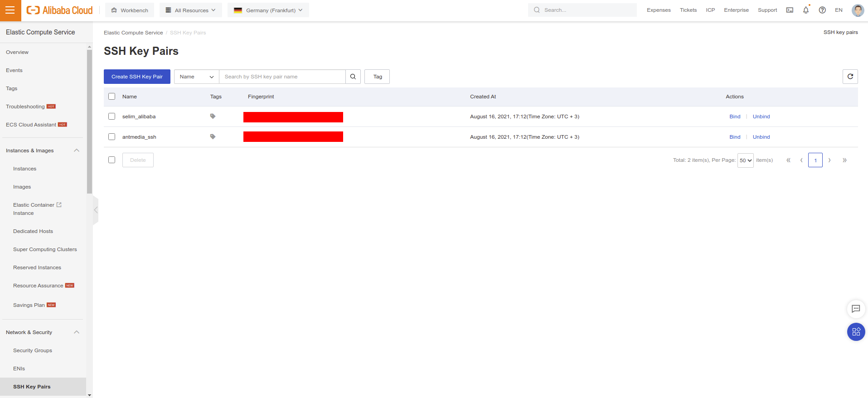Image resolution: width=868 pixels, height=398 pixels.
Task: Collapse the Instances & Images section
Action: pos(77,150)
